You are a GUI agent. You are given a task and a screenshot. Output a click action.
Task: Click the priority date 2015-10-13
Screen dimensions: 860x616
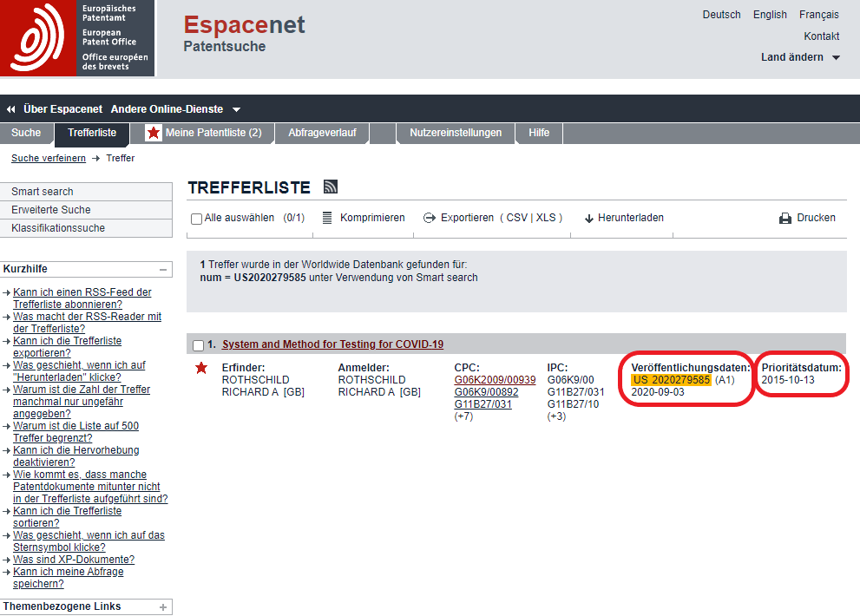coord(788,380)
